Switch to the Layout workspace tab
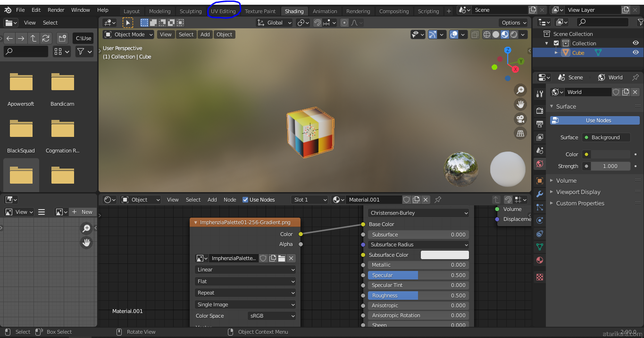This screenshot has width=644, height=338. coord(132,11)
